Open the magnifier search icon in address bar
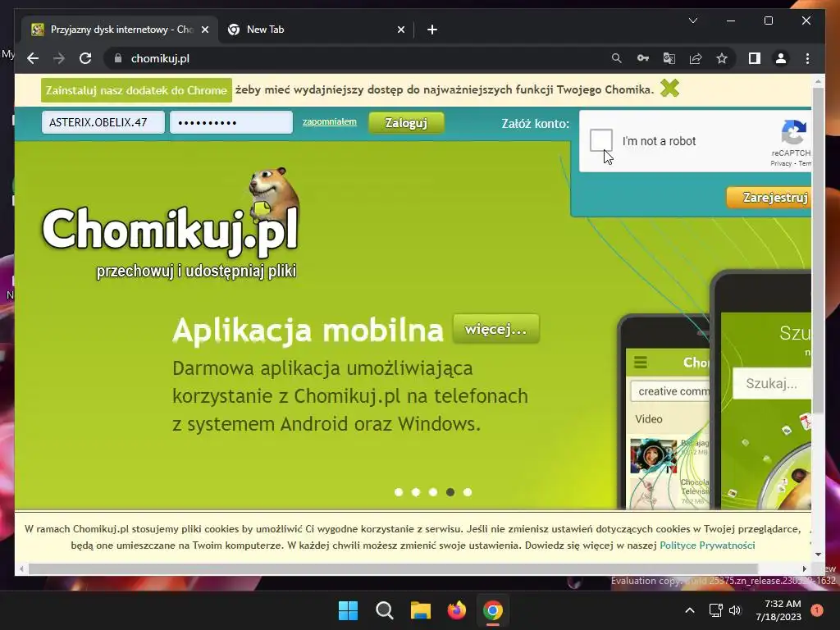The width and height of the screenshot is (840, 630). (617, 58)
